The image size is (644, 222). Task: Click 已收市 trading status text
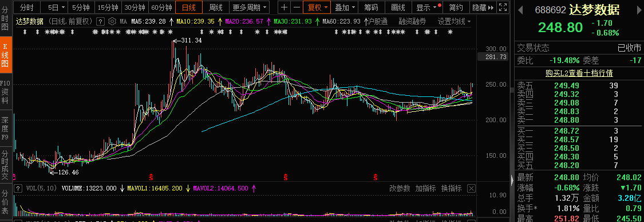point(629,48)
